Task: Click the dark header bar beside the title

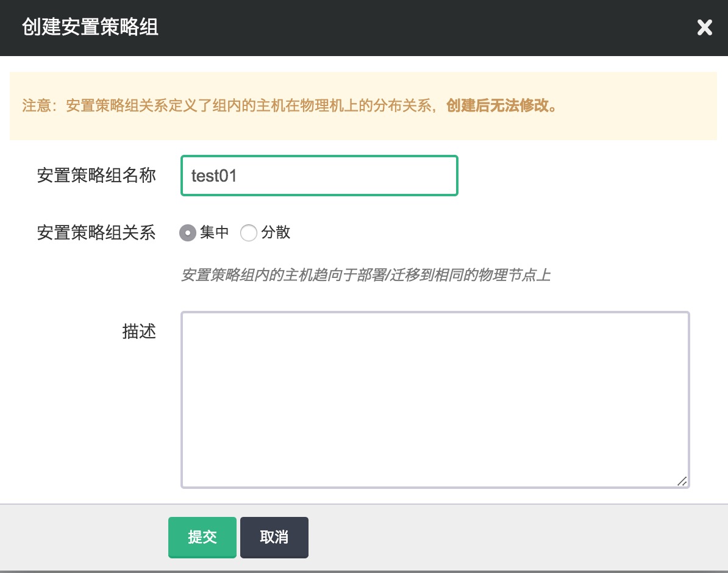Action: (x=427, y=28)
